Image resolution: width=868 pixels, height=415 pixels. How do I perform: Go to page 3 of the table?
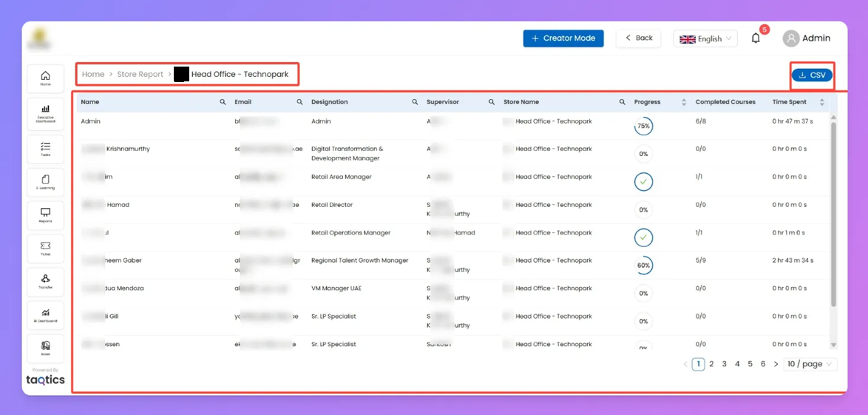pos(725,364)
